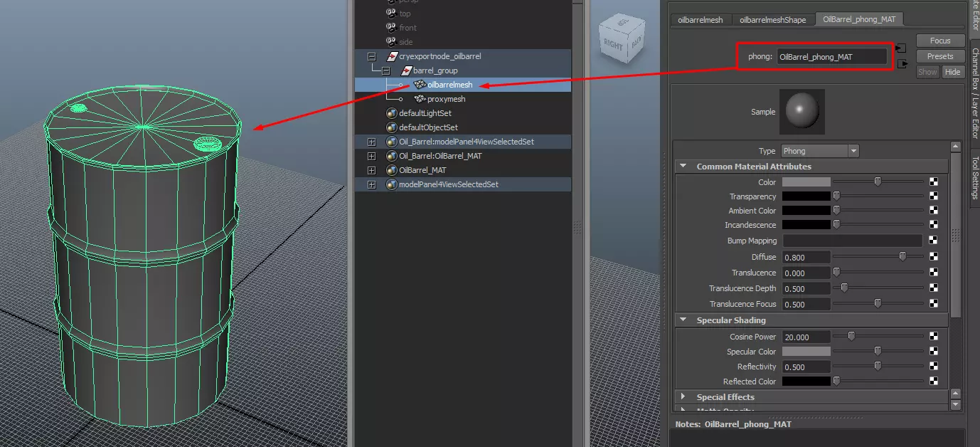
Task: Collapse the Specular Shading section
Action: pyautogui.click(x=683, y=320)
